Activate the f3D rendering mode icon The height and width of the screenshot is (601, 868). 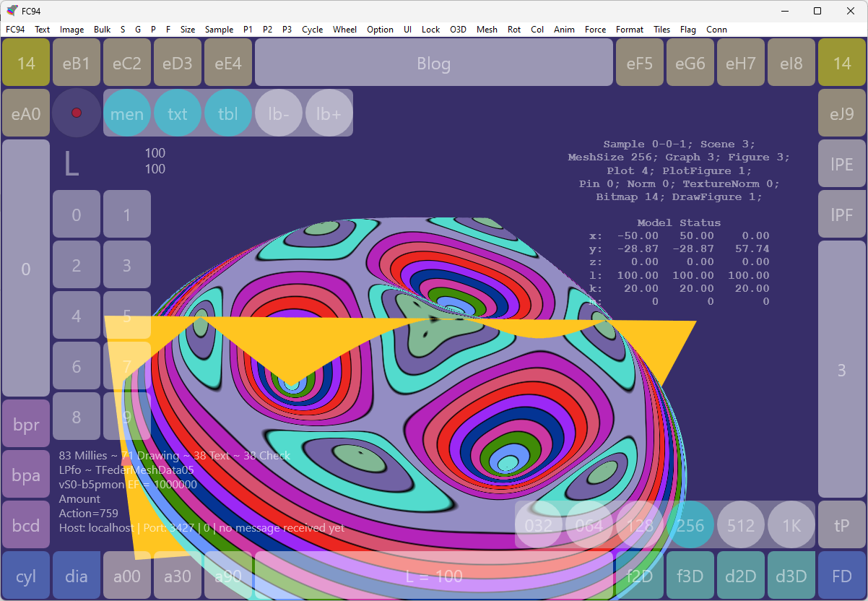pyautogui.click(x=690, y=576)
